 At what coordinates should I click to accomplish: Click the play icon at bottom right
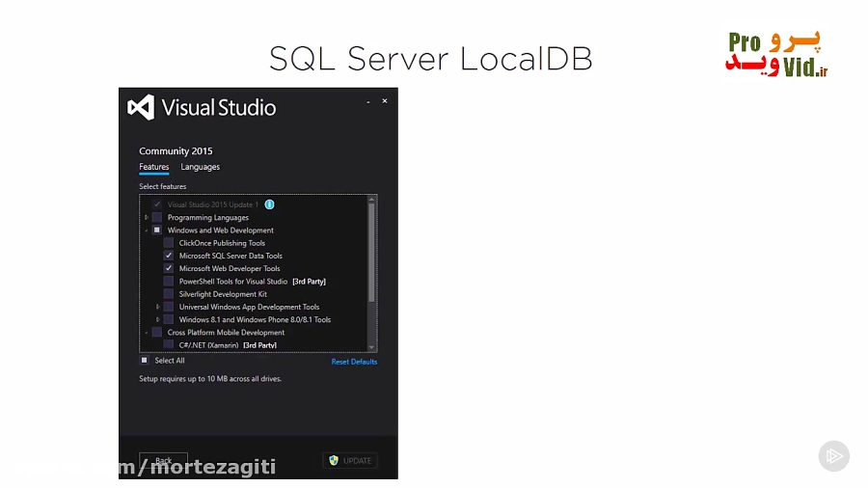point(833,456)
